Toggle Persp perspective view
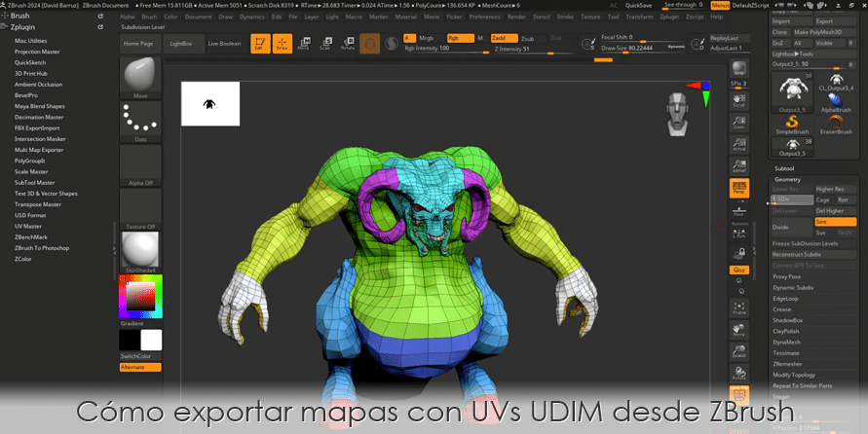This screenshot has height=434, width=868. (739, 188)
